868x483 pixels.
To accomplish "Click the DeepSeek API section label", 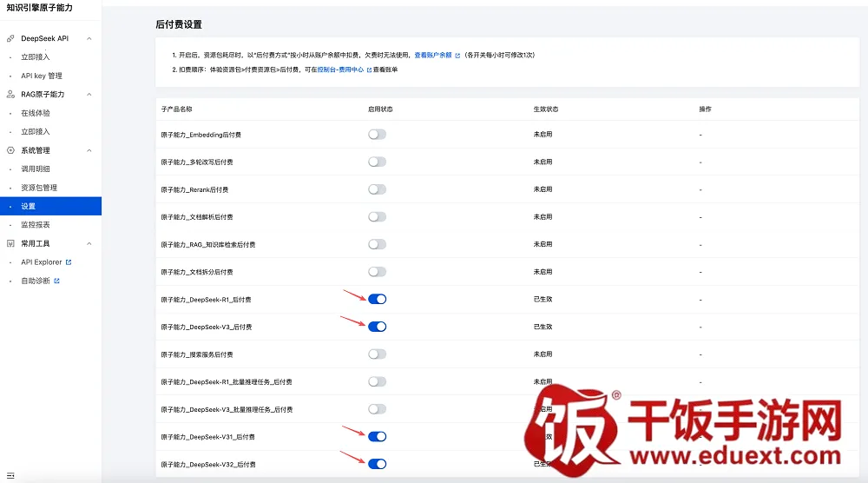I will coord(45,38).
